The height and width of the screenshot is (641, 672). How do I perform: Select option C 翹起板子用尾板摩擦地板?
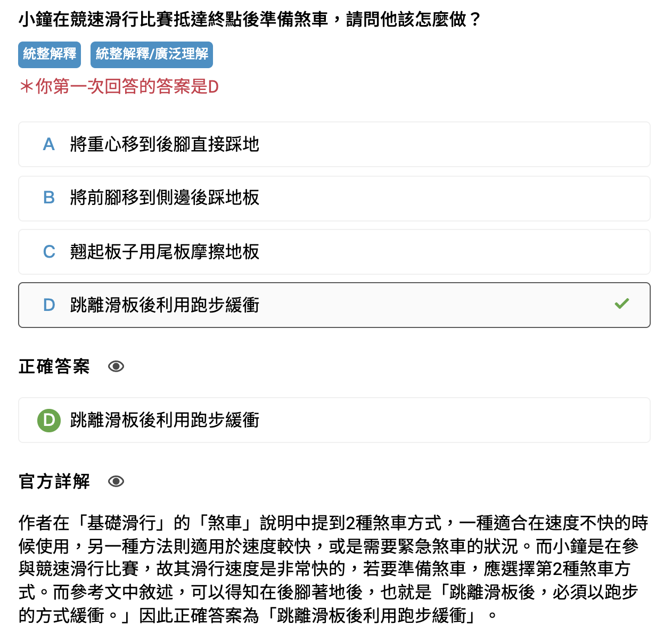point(334,252)
